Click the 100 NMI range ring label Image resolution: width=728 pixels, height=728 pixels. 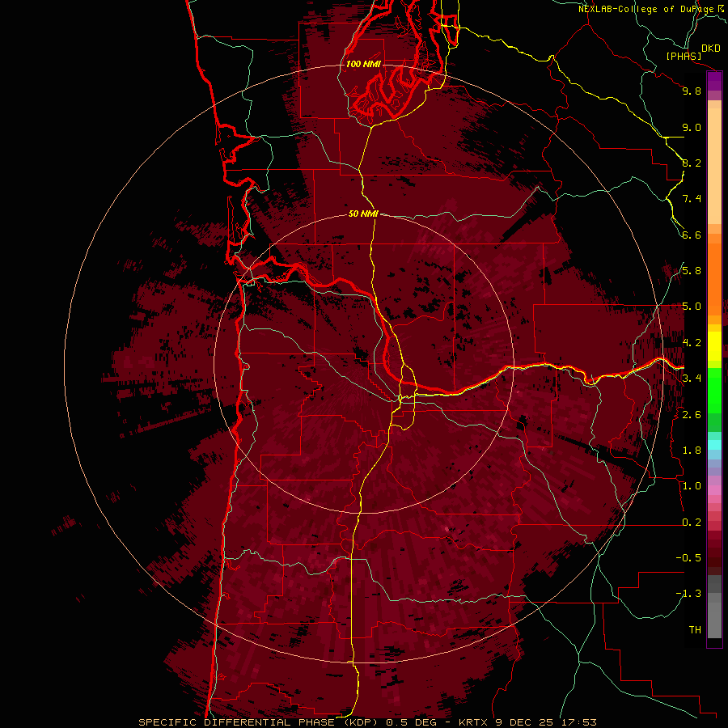pos(363,64)
